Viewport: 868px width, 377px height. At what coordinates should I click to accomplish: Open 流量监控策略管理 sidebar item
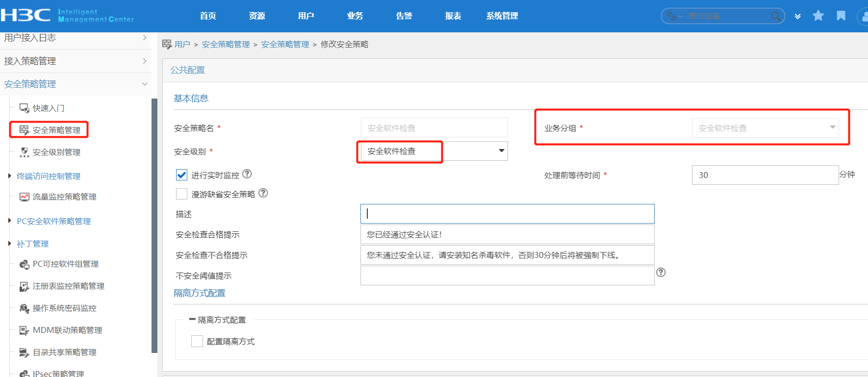tap(64, 197)
